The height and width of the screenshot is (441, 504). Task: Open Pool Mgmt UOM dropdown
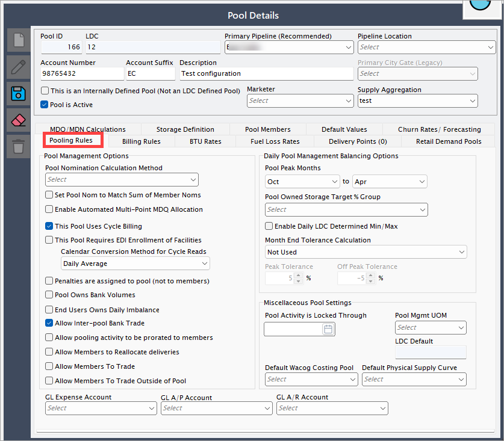coord(431,328)
